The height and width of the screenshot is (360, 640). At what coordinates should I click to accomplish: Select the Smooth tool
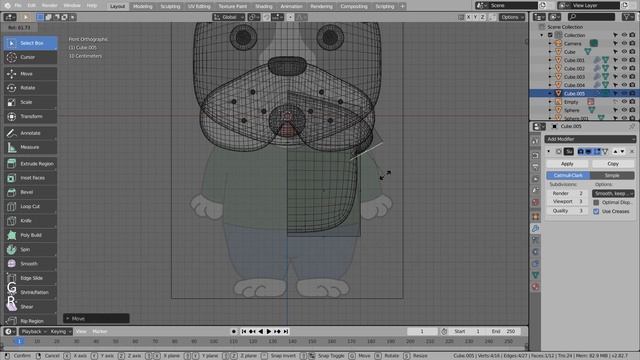click(x=30, y=264)
